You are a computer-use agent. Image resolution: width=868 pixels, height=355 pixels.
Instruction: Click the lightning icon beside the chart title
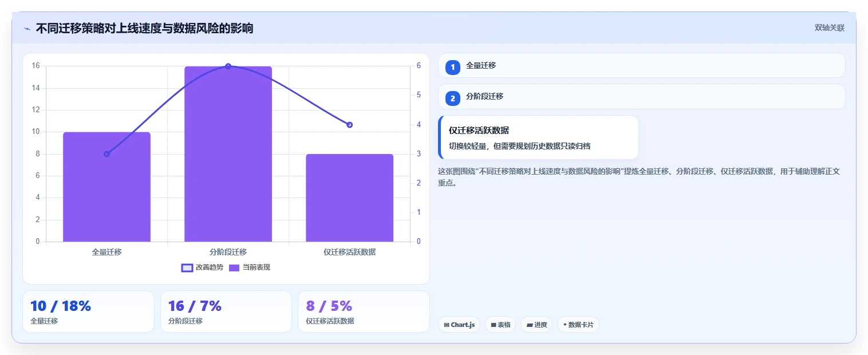27,29
